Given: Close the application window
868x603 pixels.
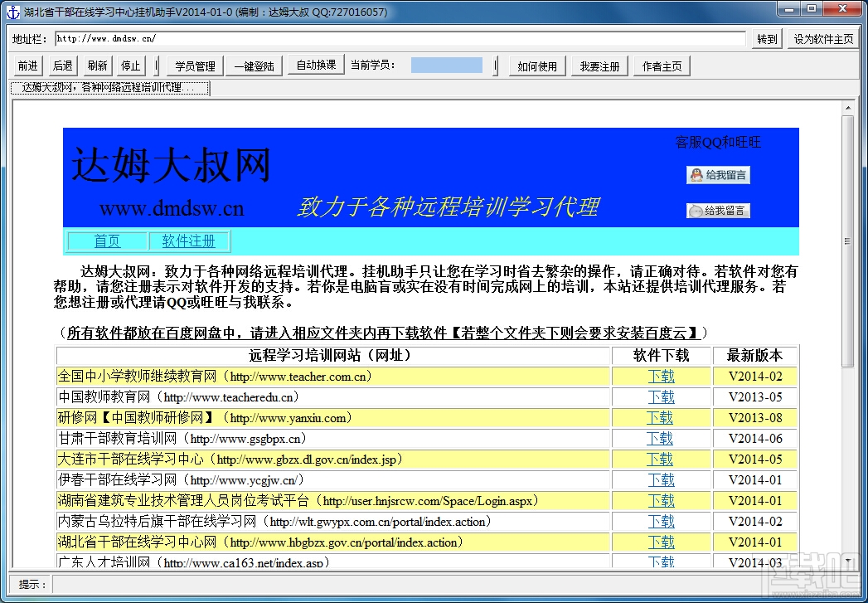Looking at the screenshot, I should point(841,9).
